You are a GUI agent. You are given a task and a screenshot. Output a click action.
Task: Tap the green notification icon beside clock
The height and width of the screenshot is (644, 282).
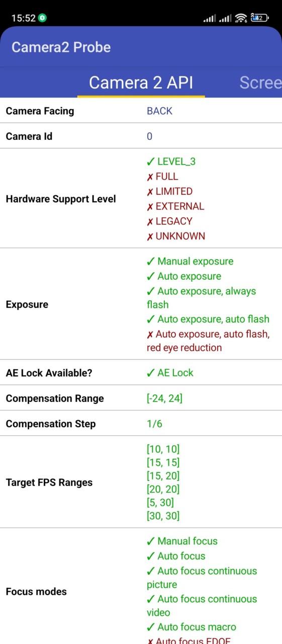[43, 18]
